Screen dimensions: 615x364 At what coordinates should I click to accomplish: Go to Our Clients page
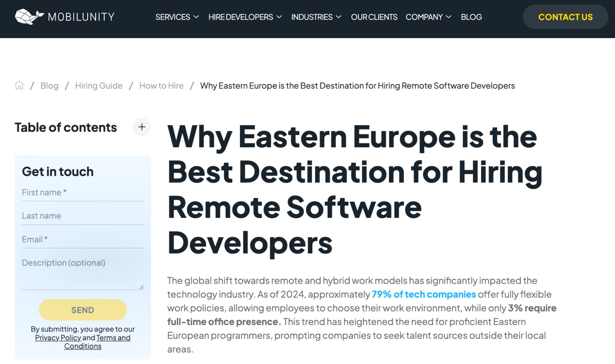(x=374, y=17)
